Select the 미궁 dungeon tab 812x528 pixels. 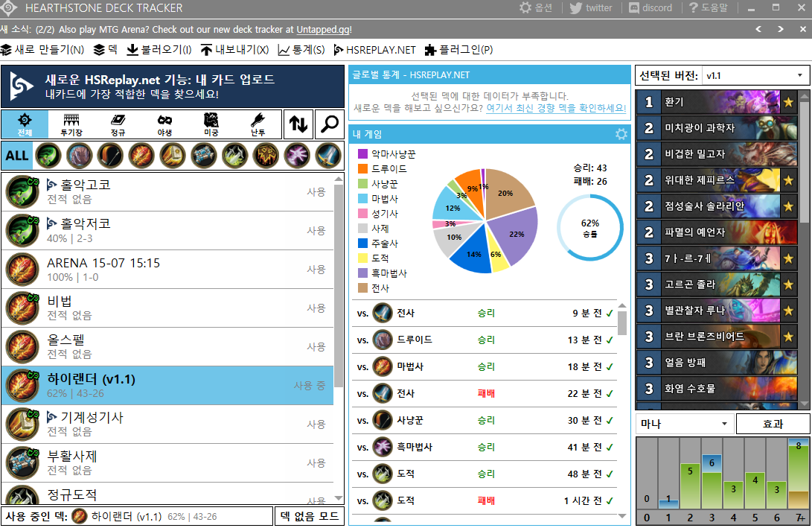[x=211, y=124]
